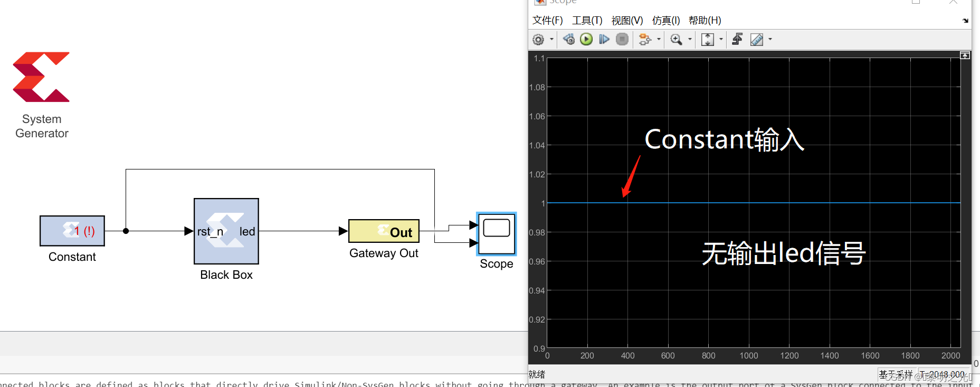Click the T=2048.000 status bar entry
This screenshot has height=387, width=980.
click(943, 374)
